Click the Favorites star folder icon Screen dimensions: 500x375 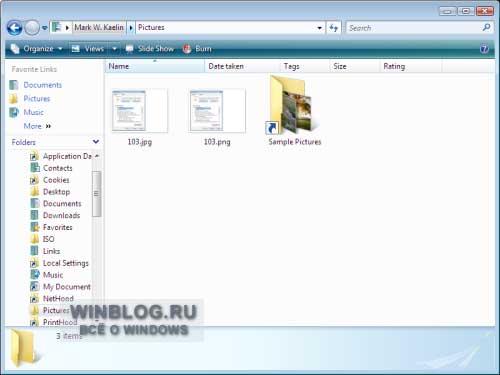(35, 227)
